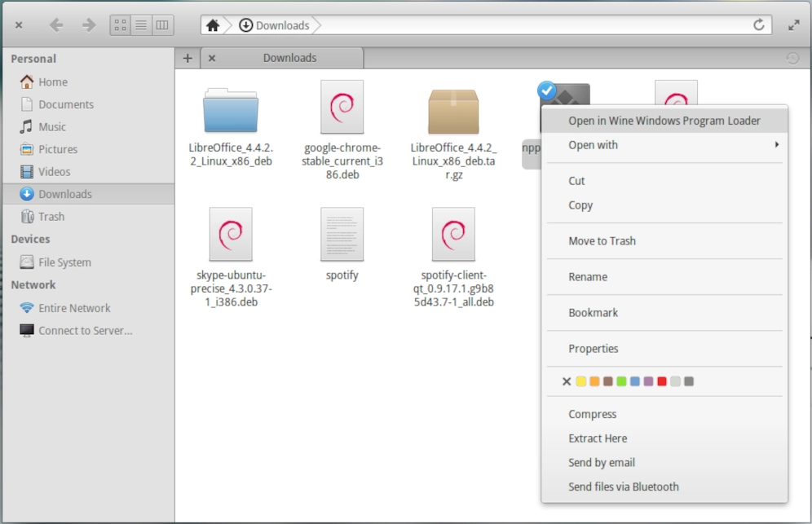Click the google-chrome-stable_current_i386.deb filename
This screenshot has height=524, width=812.
[x=342, y=161]
